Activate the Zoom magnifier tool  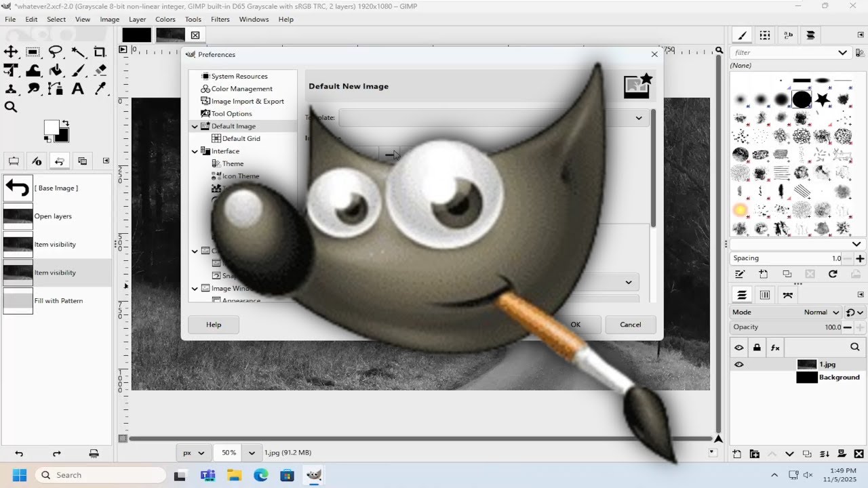[x=11, y=107]
